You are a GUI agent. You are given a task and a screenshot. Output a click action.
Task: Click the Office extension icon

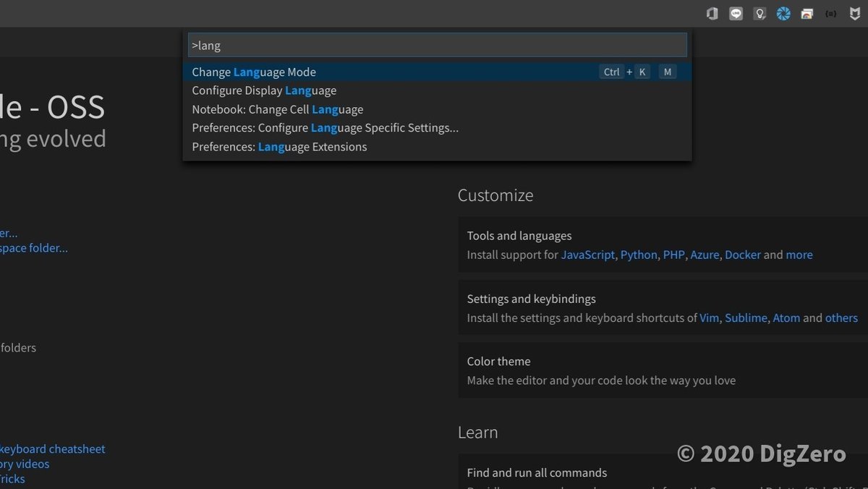tap(712, 13)
